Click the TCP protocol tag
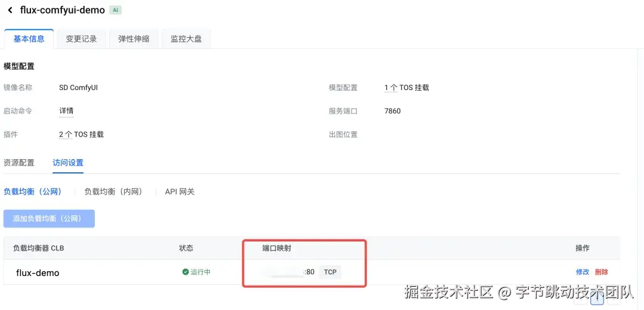This screenshot has width=644, height=310. [330, 272]
